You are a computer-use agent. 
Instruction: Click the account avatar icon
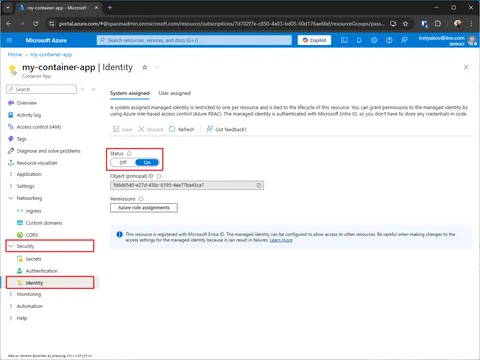click(x=472, y=40)
